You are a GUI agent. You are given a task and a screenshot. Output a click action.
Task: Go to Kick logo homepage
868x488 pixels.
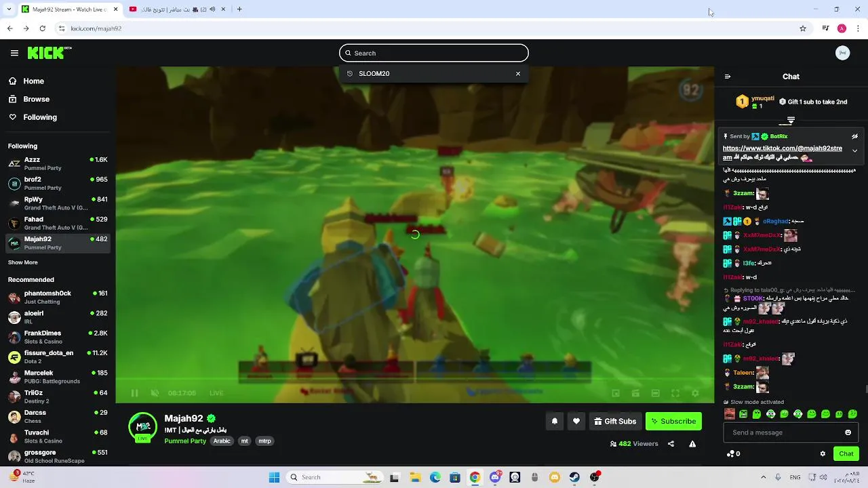[49, 53]
